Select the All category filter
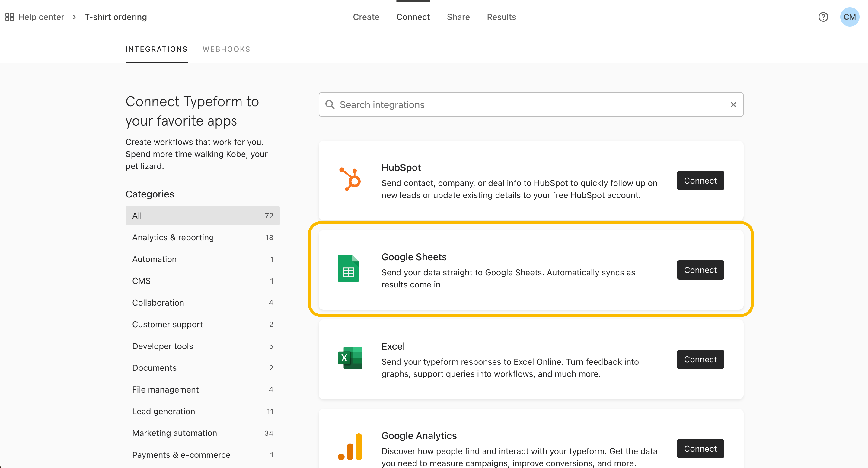The width and height of the screenshot is (868, 468). pyautogui.click(x=203, y=216)
